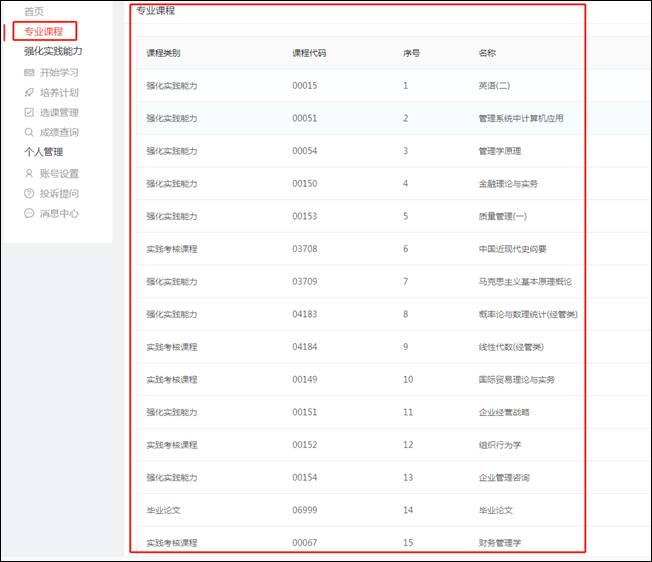This screenshot has width=652, height=562.
Task: Click the 投诉提问 question mark icon
Action: click(x=29, y=194)
